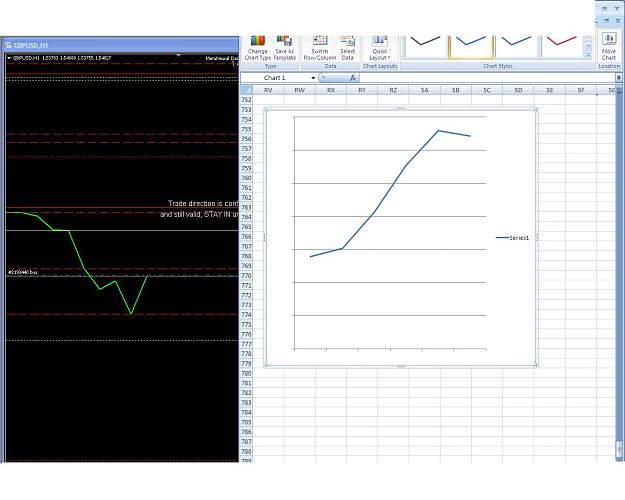Click the Name Box showing Chart 1

275,78
